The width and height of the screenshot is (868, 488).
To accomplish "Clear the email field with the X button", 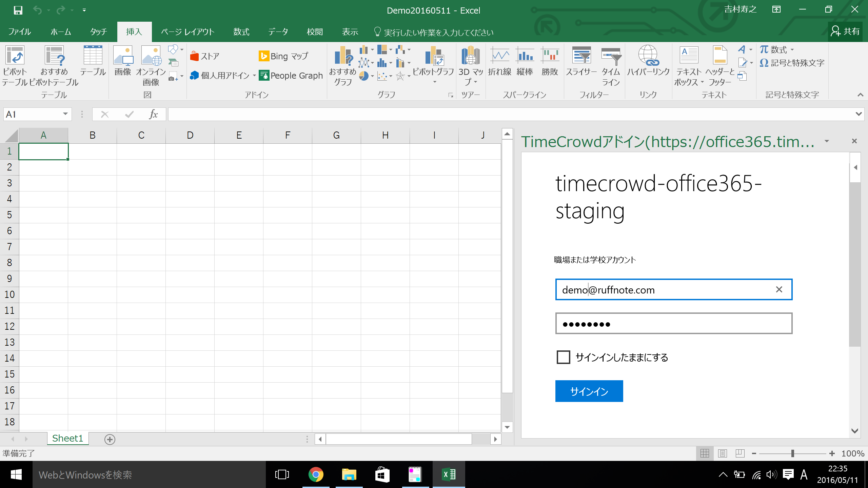I will (779, 289).
